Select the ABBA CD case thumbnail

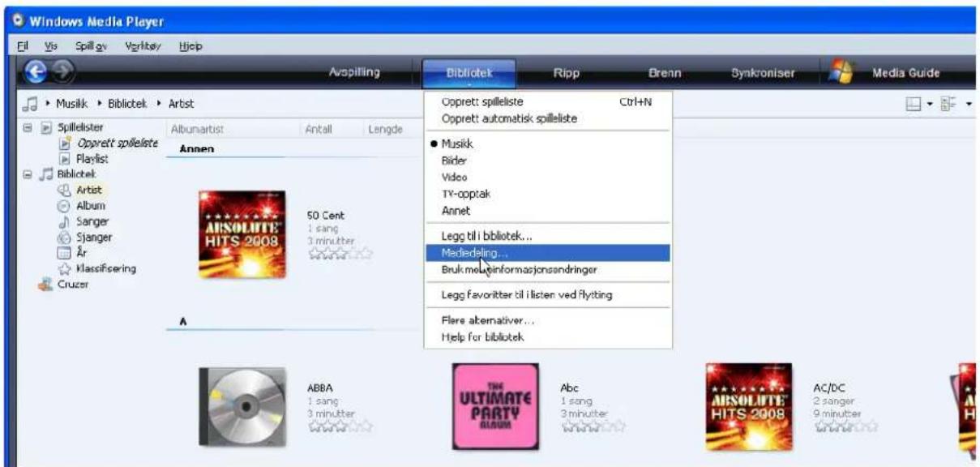242,405
